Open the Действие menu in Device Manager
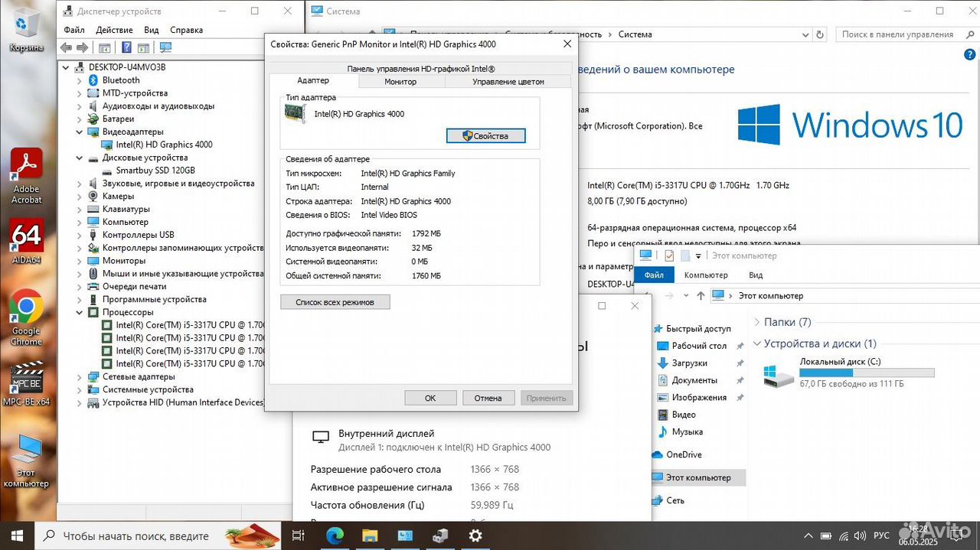The height and width of the screenshot is (550, 980). (115, 30)
